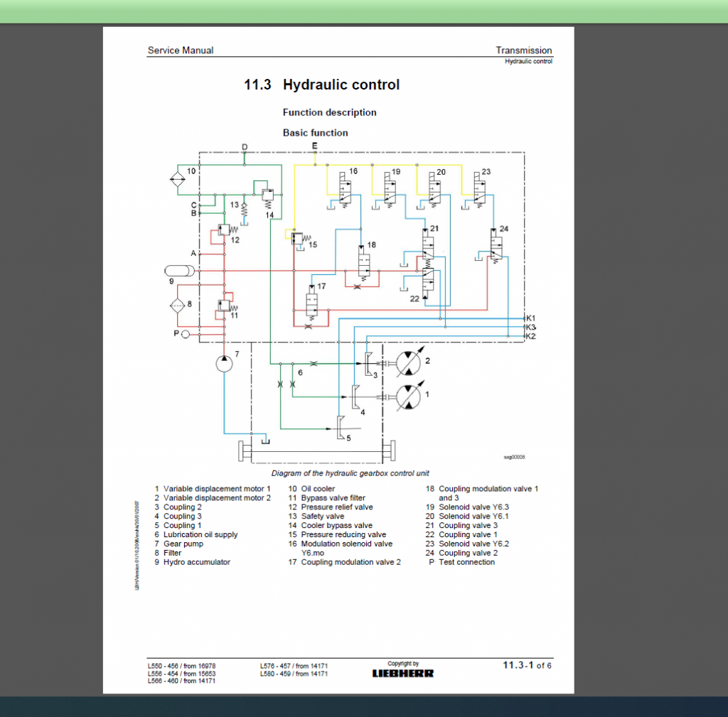The image size is (728, 717).
Task: Click the filter symbol numbered 8
Action: tap(178, 304)
